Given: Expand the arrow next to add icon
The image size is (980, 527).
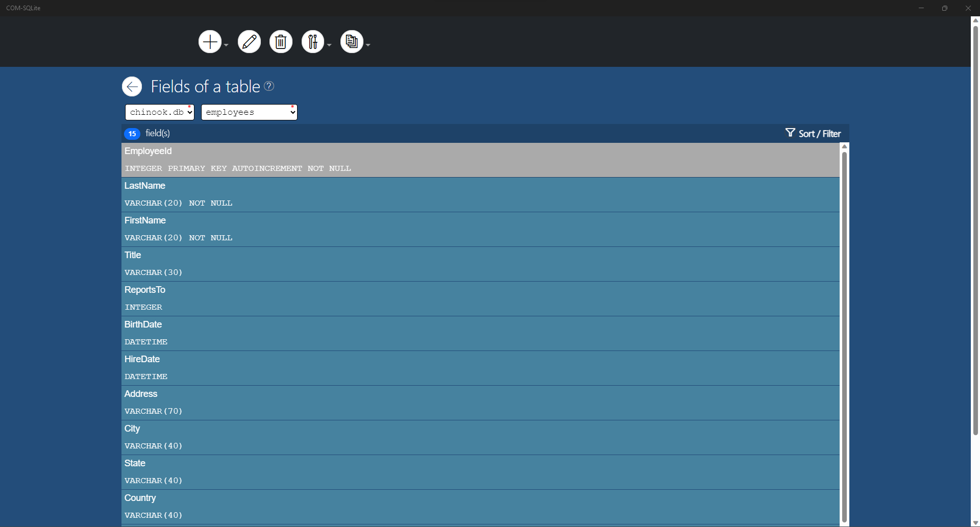Looking at the screenshot, I should tap(226, 45).
